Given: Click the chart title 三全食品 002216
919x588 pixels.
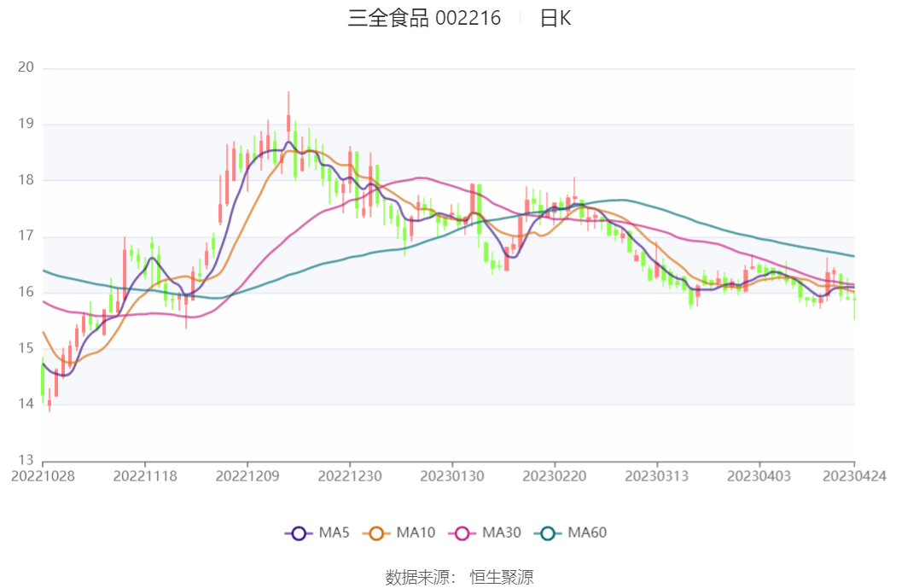Looking at the screenshot, I should (424, 18).
